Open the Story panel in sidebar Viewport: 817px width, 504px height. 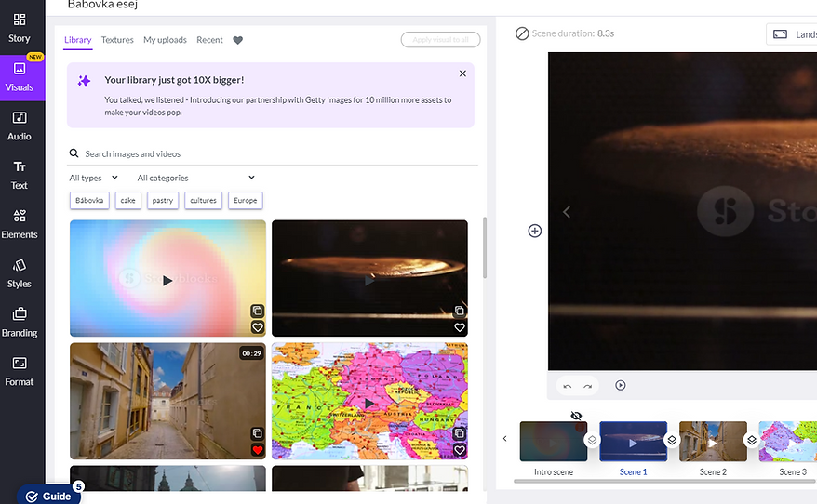20,28
